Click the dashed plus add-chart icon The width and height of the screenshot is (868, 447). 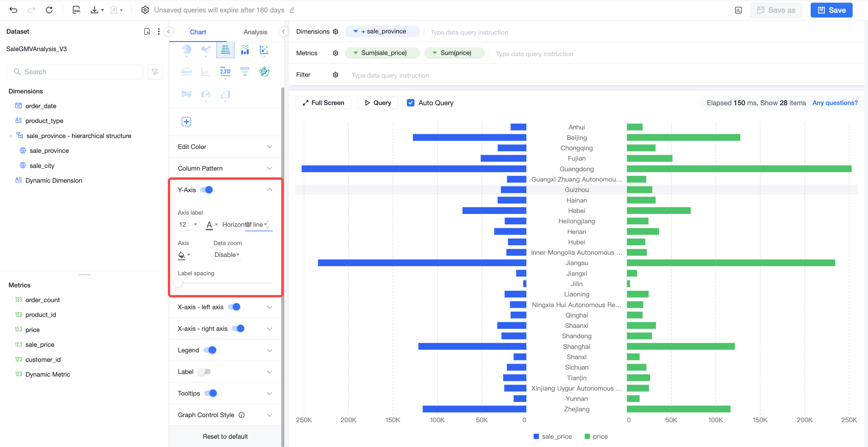coord(186,122)
